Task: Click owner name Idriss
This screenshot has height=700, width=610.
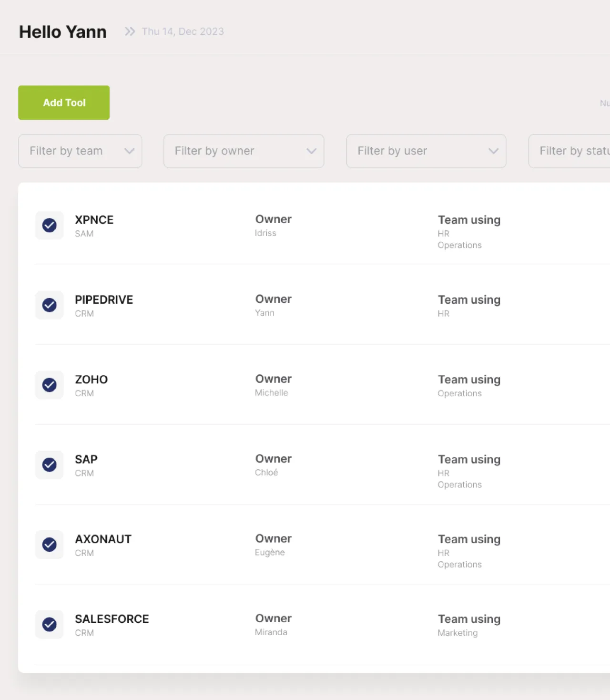Action: (x=265, y=233)
